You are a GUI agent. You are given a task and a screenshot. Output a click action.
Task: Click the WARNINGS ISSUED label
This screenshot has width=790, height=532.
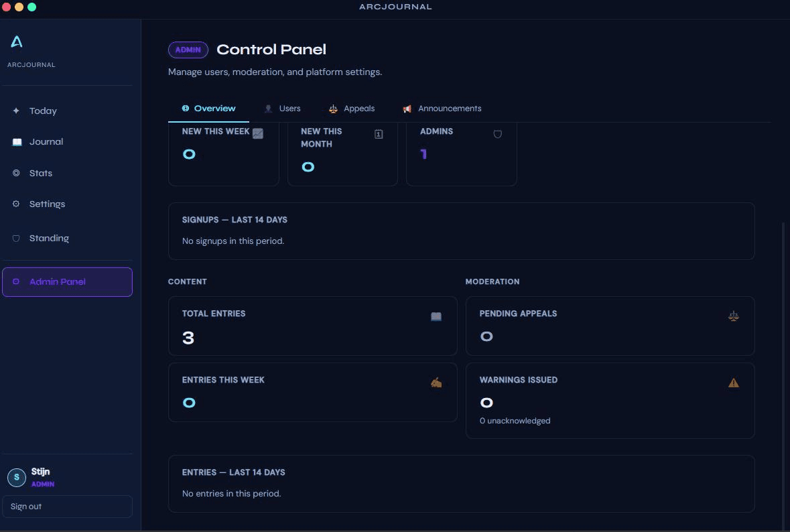(519, 380)
